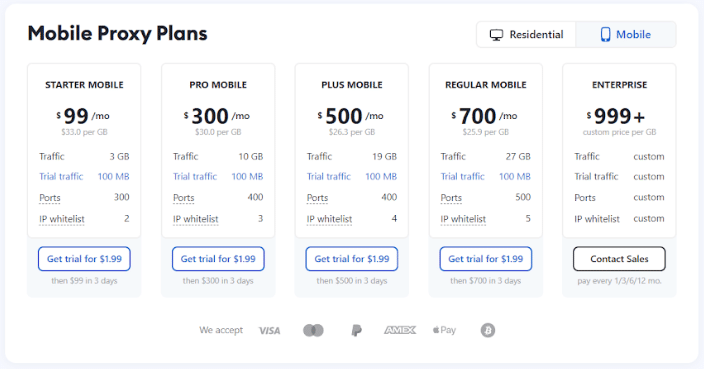The image size is (704, 369).
Task: Click the Trial traffic link in Regular Mobile
Action: coord(462,176)
